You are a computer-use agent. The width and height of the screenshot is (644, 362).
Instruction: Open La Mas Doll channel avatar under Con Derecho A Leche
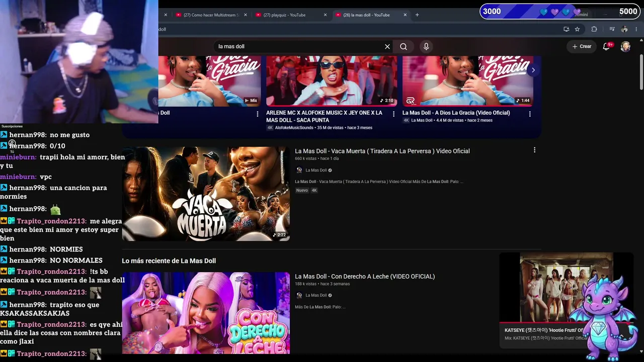tap(299, 296)
